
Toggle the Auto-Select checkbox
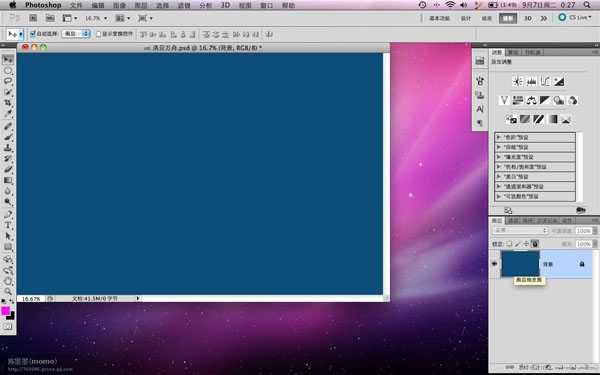click(x=33, y=34)
